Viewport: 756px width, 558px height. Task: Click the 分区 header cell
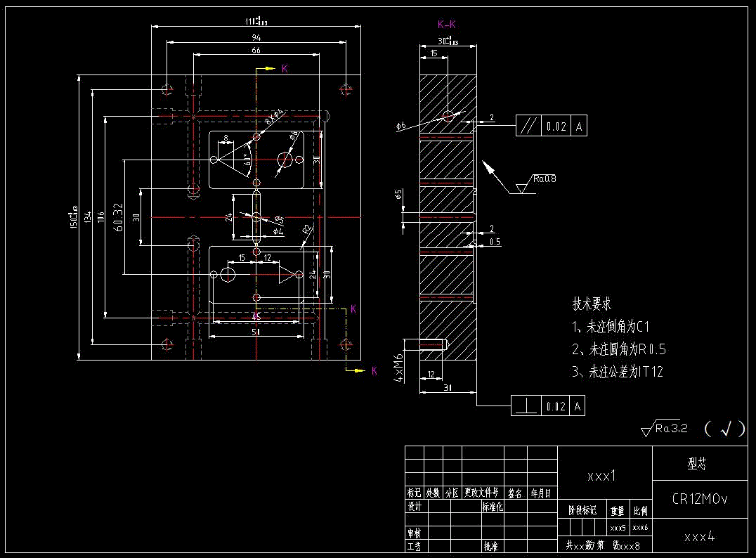pos(452,493)
